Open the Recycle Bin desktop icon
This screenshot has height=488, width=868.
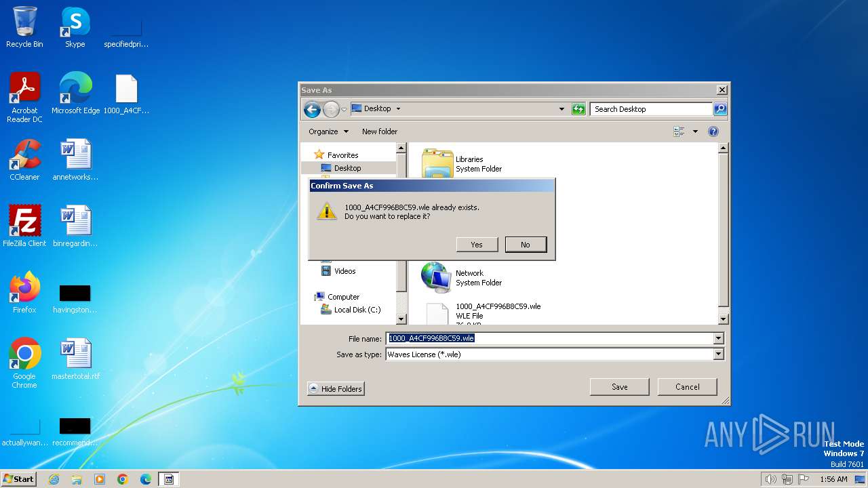coord(24,27)
